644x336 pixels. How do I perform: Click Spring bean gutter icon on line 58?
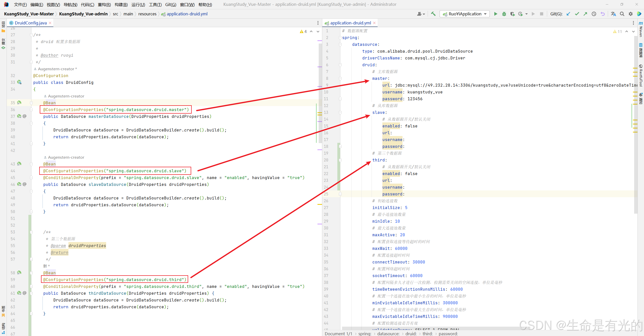coord(19,273)
